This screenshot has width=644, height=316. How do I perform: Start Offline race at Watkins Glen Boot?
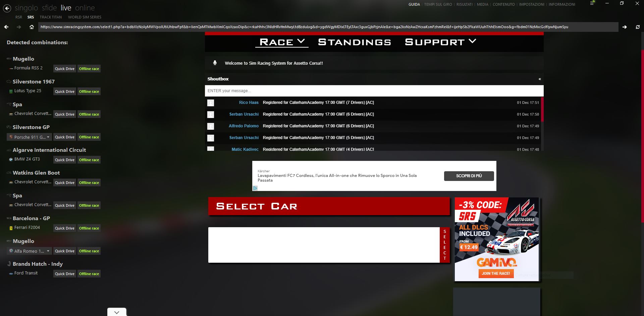tap(89, 183)
